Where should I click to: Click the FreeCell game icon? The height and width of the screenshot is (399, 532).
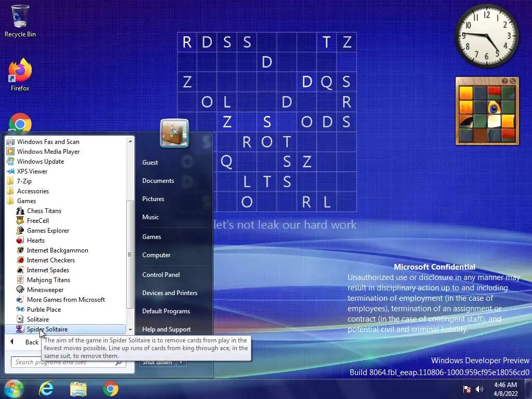[x=20, y=220]
